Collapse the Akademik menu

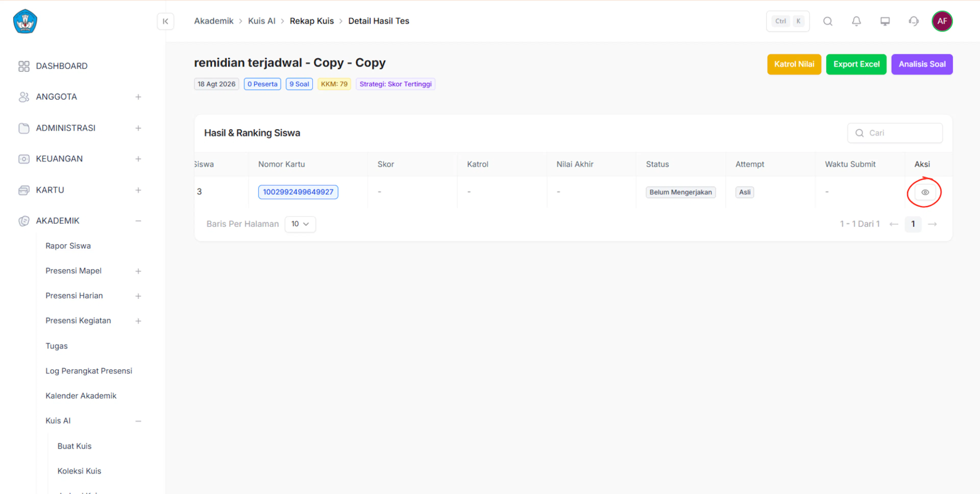coord(138,221)
